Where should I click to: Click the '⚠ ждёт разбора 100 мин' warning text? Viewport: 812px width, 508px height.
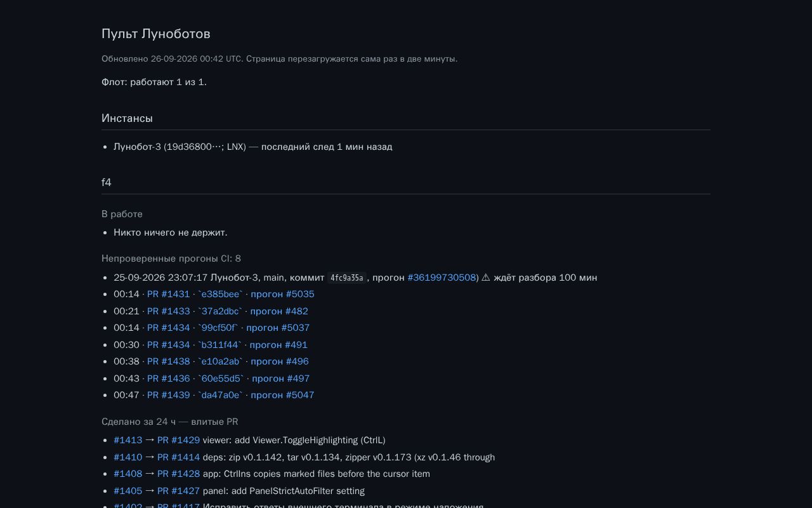tap(539, 277)
